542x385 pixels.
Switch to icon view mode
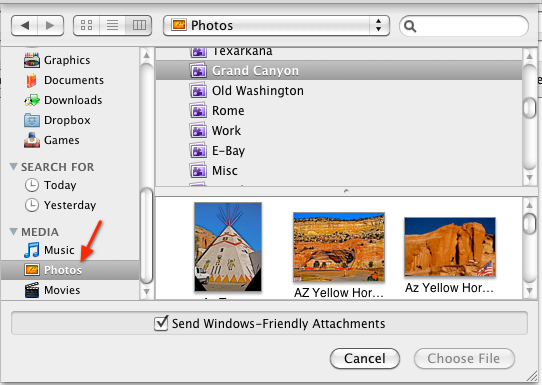86,25
